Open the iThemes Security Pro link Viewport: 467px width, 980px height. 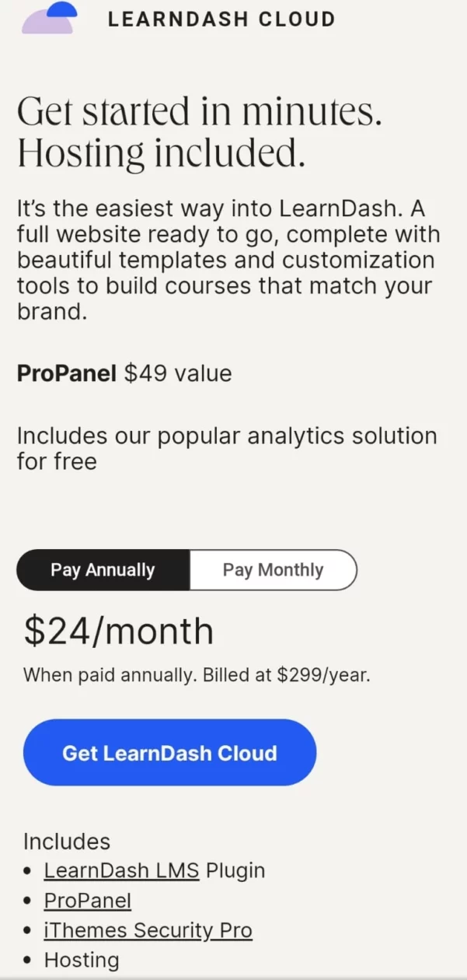click(148, 930)
